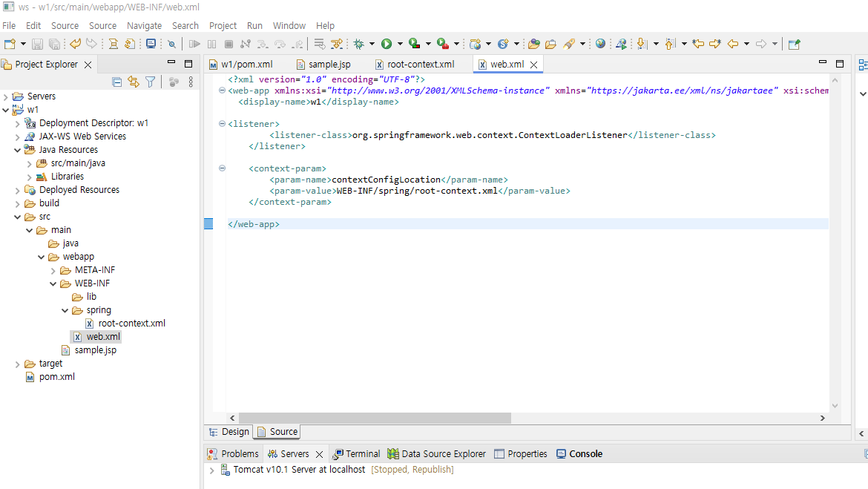Viewport: 868px width, 489px height.
Task: Switch to the sample.jsp editor tab
Action: click(324, 65)
